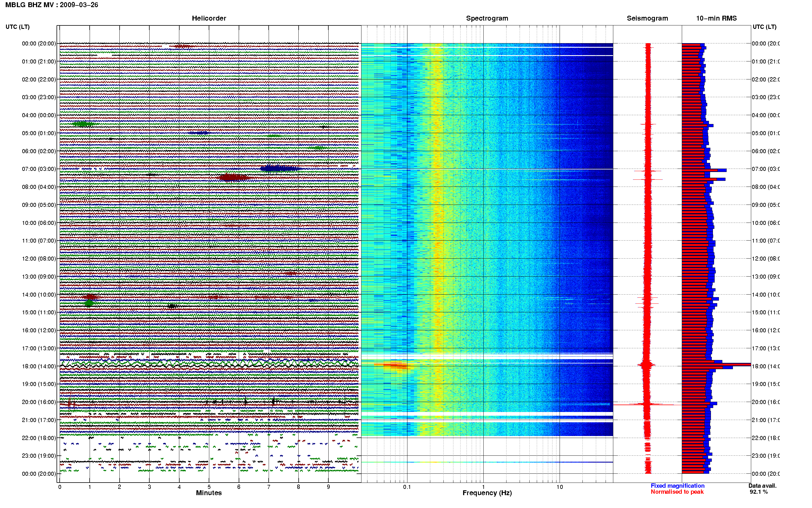Click the "Frequency (Hz)" axis title
This screenshot has width=812, height=508.
(487, 493)
